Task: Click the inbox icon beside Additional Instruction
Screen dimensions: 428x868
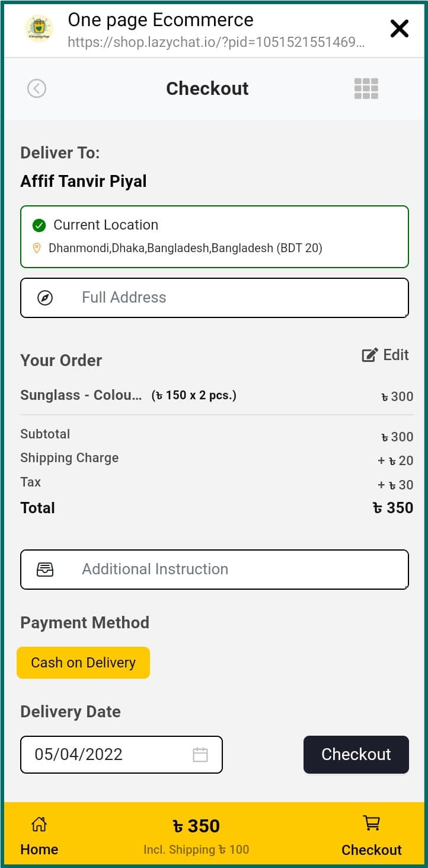Action: pos(45,570)
